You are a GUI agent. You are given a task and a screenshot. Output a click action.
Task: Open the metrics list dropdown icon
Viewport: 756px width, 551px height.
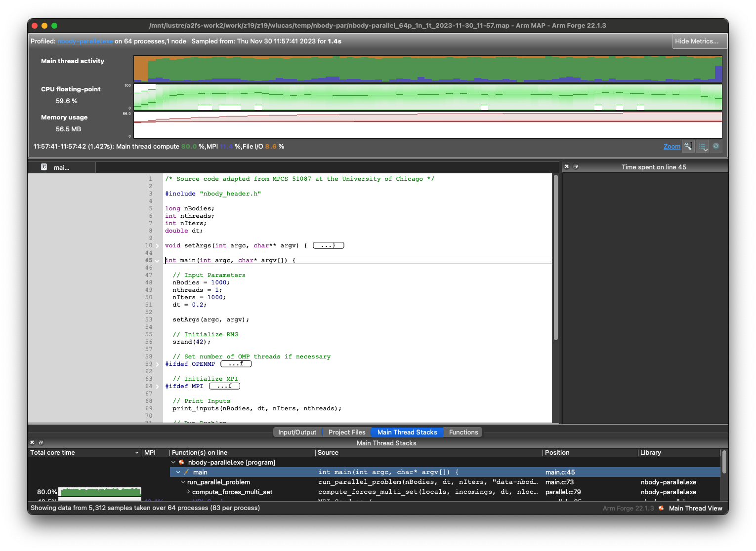tap(703, 146)
